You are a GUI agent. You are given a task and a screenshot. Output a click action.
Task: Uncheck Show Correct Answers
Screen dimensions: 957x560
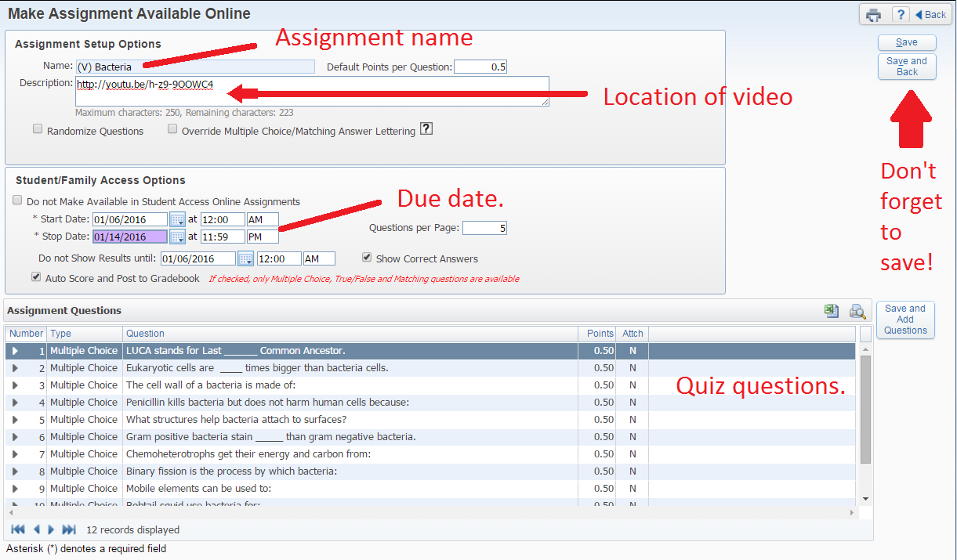click(367, 257)
